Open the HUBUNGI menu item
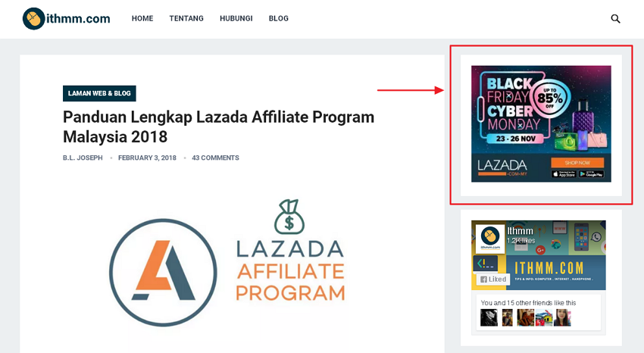644x353 pixels. (x=236, y=18)
